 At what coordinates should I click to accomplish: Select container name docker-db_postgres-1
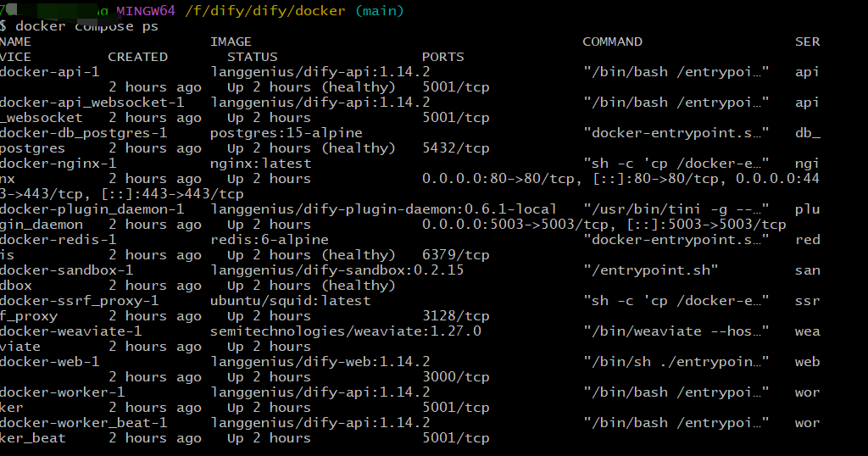tap(84, 133)
